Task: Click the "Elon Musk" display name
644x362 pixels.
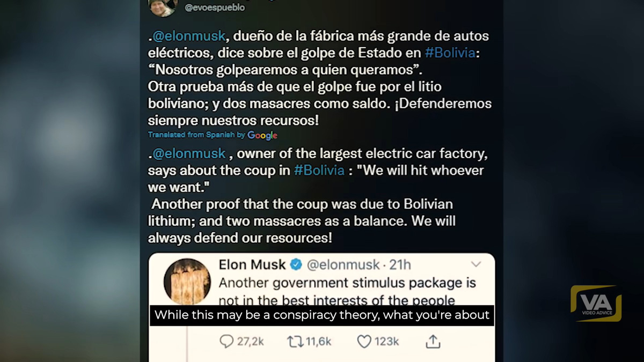Action: (x=252, y=264)
